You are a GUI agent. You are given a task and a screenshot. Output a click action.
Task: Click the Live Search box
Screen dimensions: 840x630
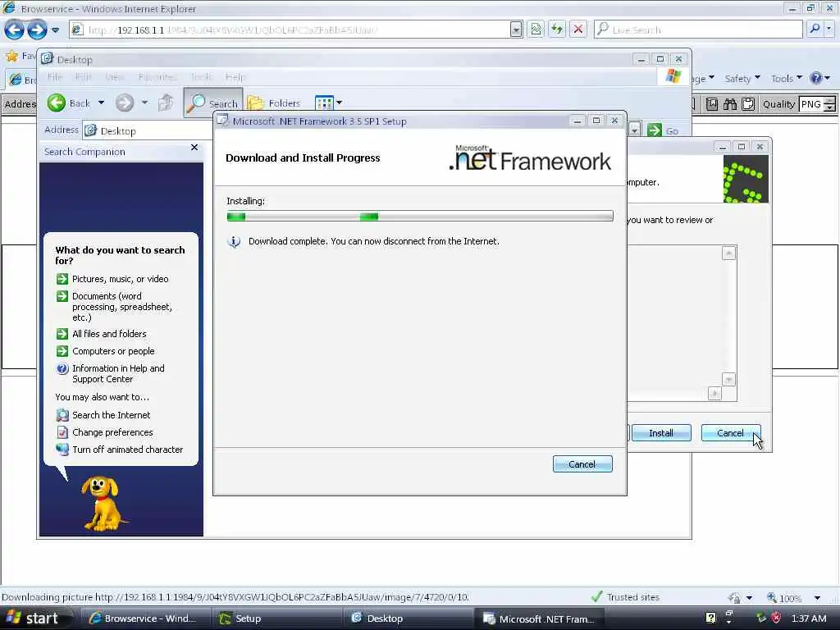(699, 30)
